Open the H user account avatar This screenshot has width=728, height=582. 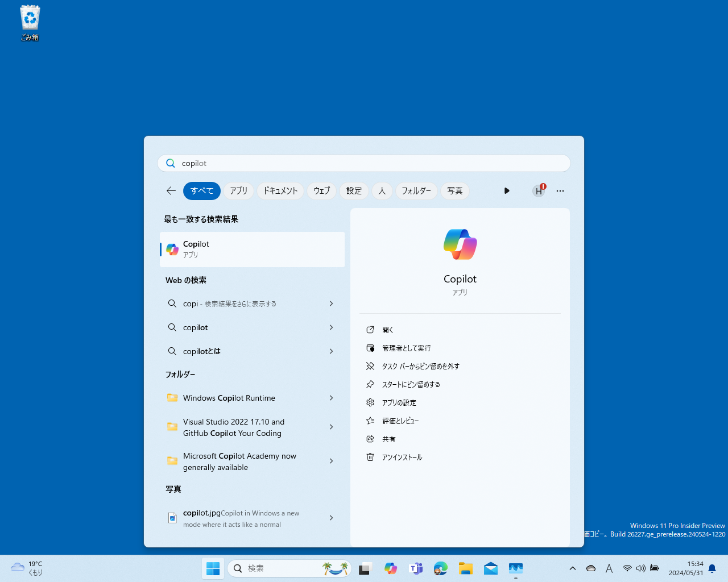pyautogui.click(x=539, y=191)
